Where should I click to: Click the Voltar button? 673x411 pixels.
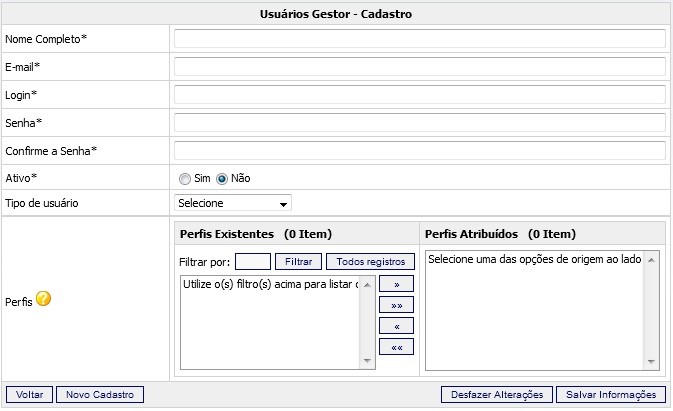[29, 395]
